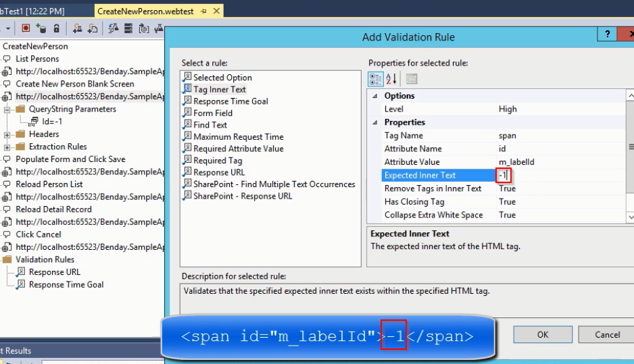Select the Response URL rule in the list

coord(219,172)
